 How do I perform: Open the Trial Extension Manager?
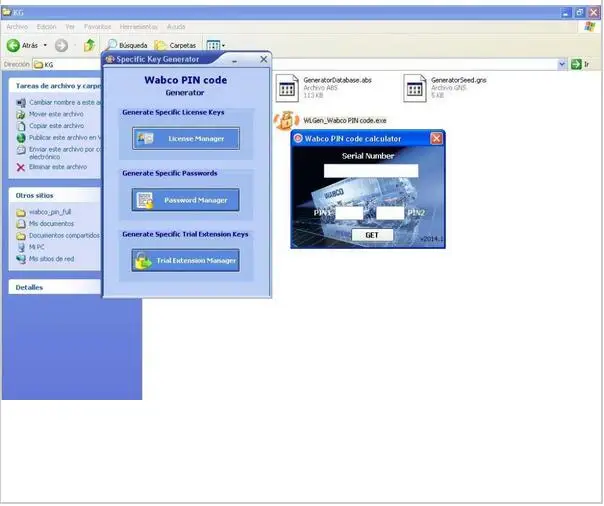tap(186, 260)
